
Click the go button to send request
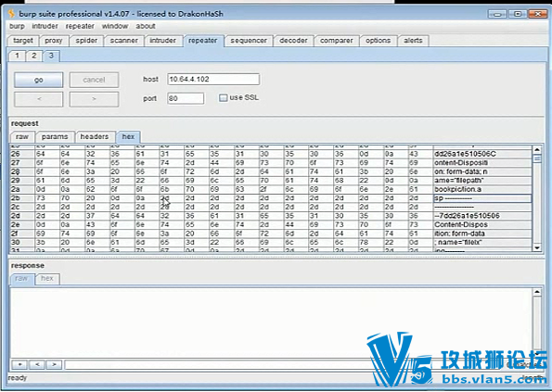point(39,80)
